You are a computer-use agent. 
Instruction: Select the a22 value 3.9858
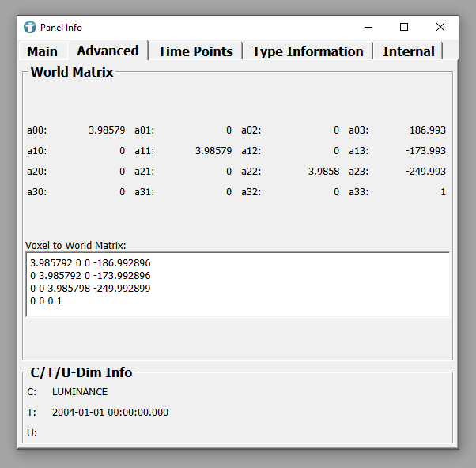323,172
